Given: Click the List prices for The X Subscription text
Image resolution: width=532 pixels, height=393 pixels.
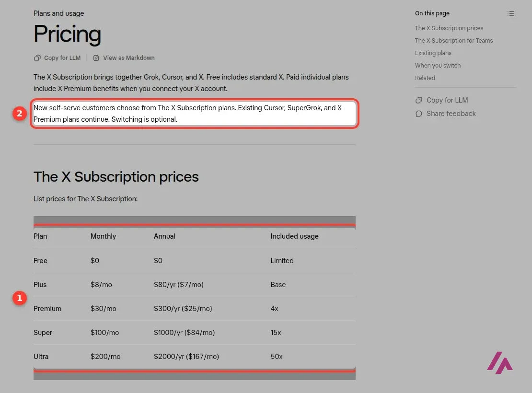Looking at the screenshot, I should tap(85, 199).
